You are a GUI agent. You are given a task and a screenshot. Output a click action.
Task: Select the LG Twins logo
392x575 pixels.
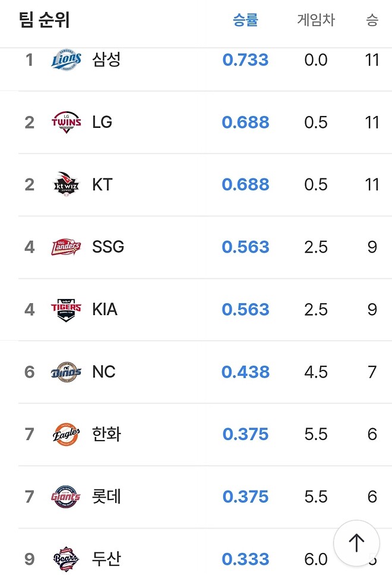(65, 122)
